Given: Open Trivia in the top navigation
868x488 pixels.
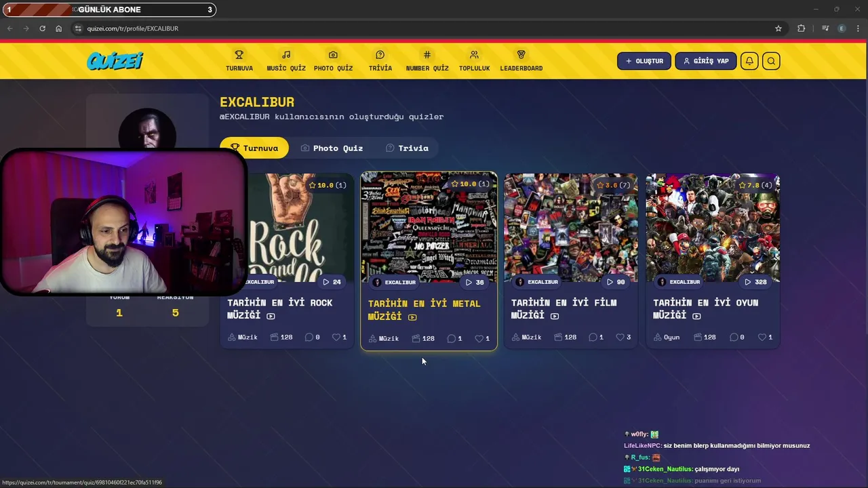Looking at the screenshot, I should pyautogui.click(x=380, y=61).
